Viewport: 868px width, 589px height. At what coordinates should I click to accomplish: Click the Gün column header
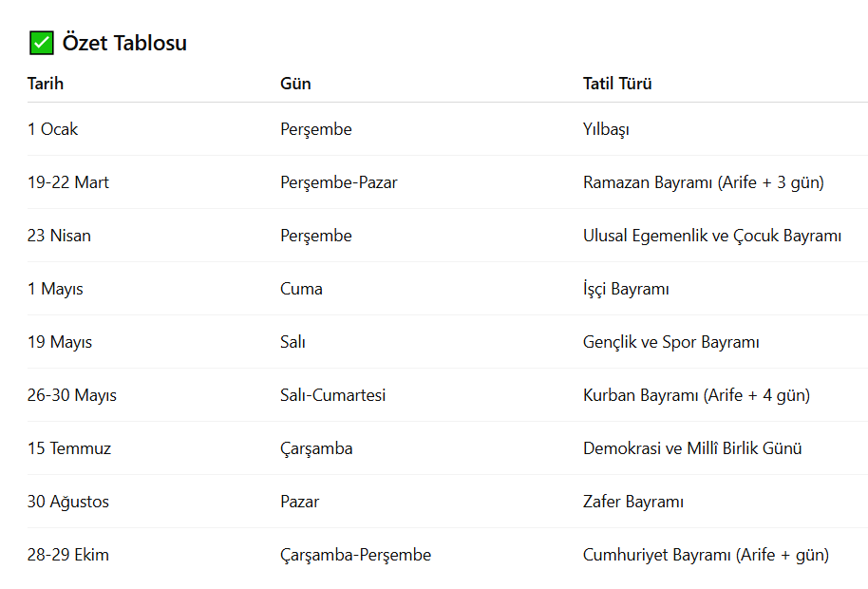295,84
